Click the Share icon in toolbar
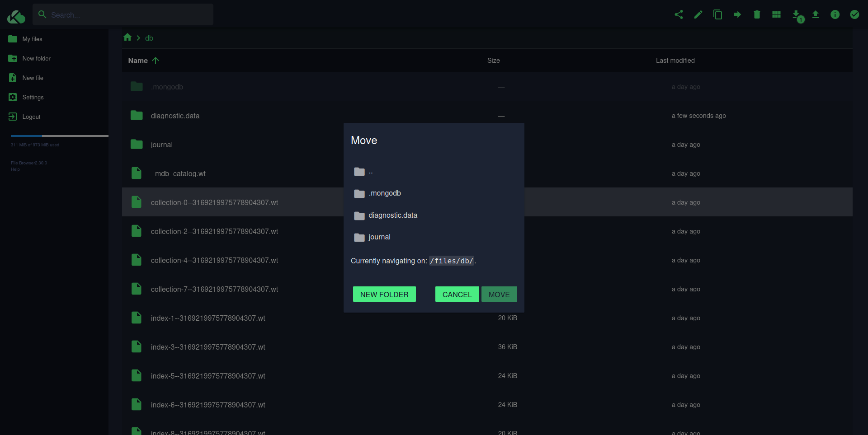Viewport: 868px width, 435px height. tap(679, 14)
